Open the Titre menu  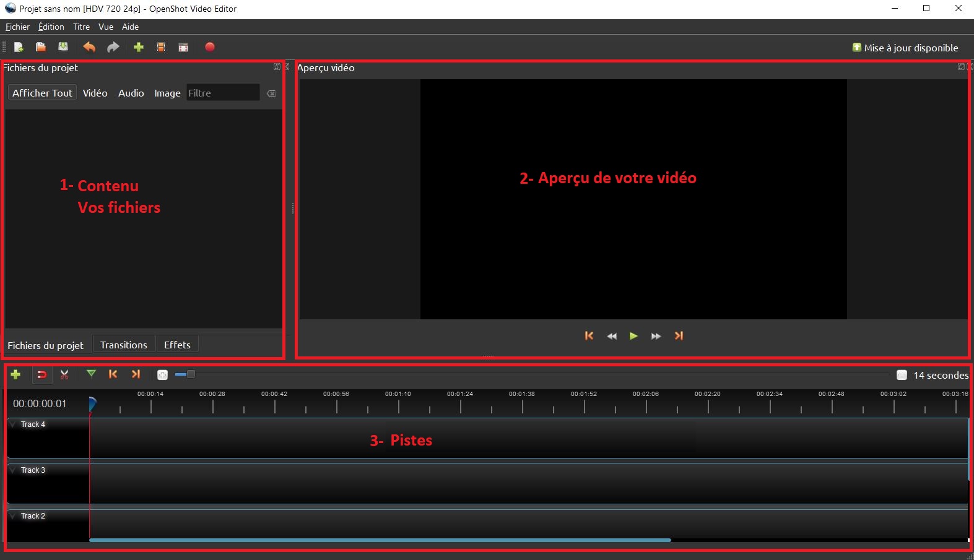[81, 27]
